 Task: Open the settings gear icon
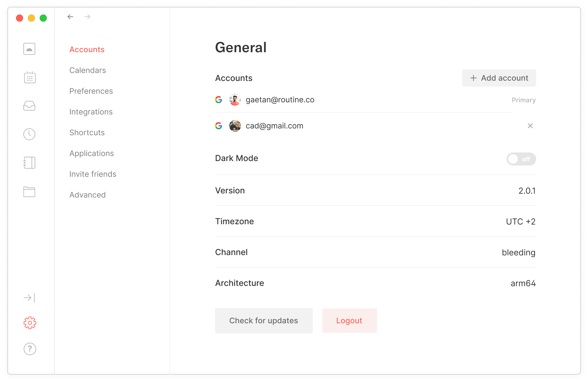click(x=30, y=323)
